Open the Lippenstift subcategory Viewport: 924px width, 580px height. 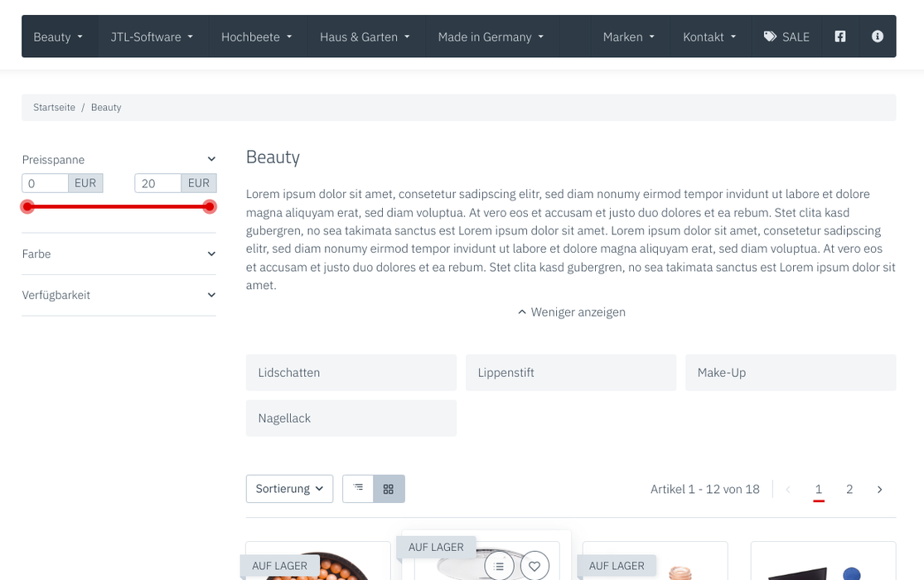coord(571,373)
